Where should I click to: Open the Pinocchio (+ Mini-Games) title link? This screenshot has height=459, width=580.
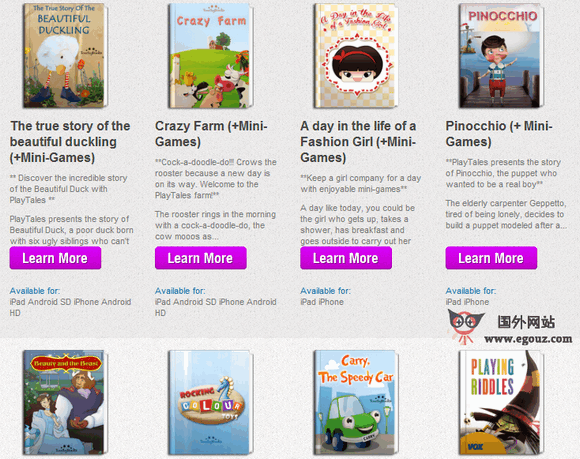click(x=499, y=134)
